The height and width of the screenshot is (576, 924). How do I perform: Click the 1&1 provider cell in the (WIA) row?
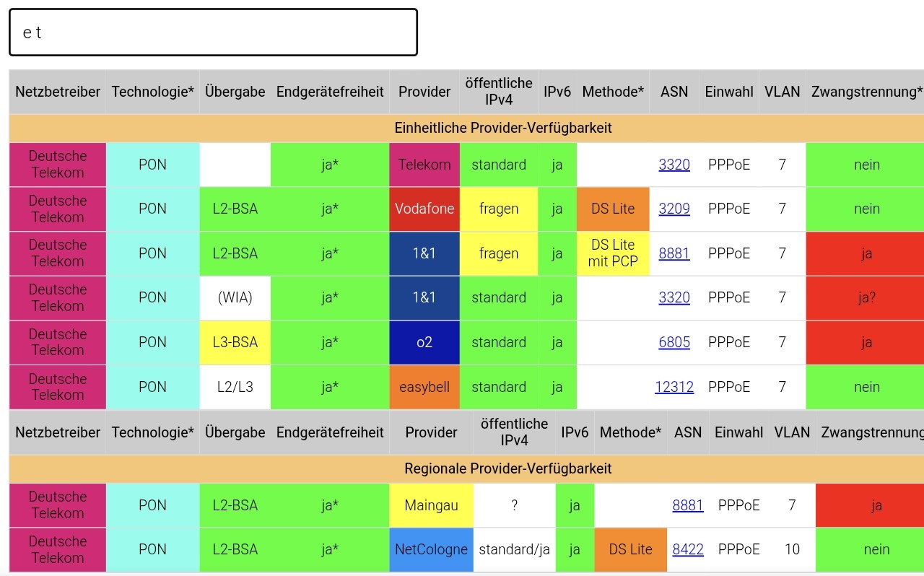pos(424,297)
